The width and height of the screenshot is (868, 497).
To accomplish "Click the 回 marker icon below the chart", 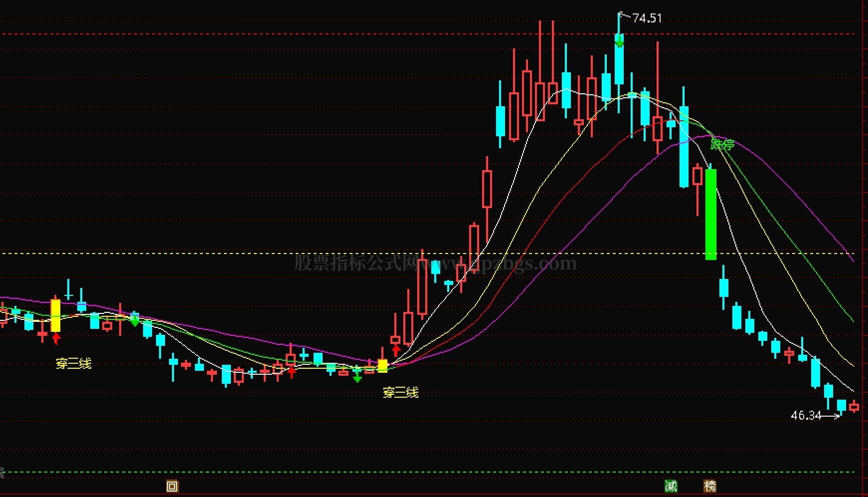I will pyautogui.click(x=172, y=486).
